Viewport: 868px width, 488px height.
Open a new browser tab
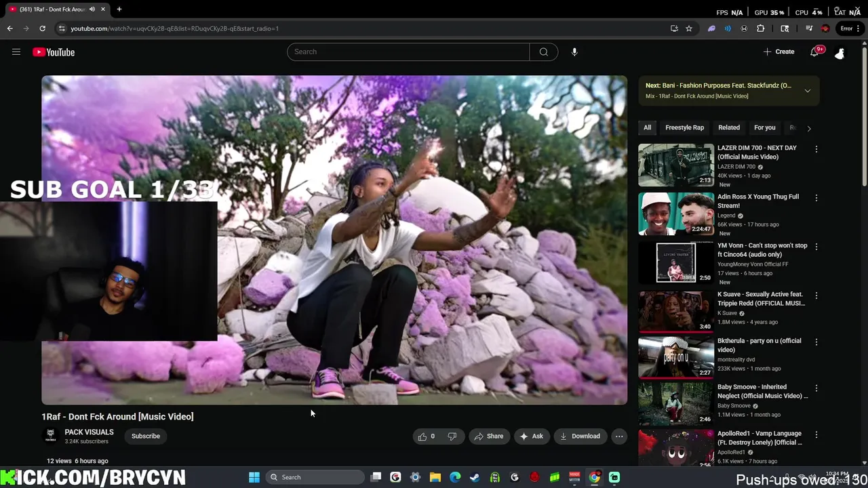point(119,9)
